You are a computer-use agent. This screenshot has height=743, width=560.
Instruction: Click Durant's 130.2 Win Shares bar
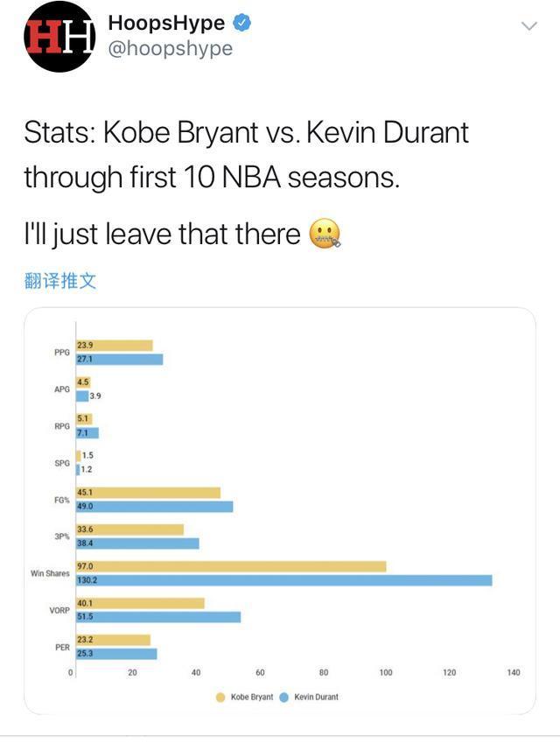tap(284, 580)
